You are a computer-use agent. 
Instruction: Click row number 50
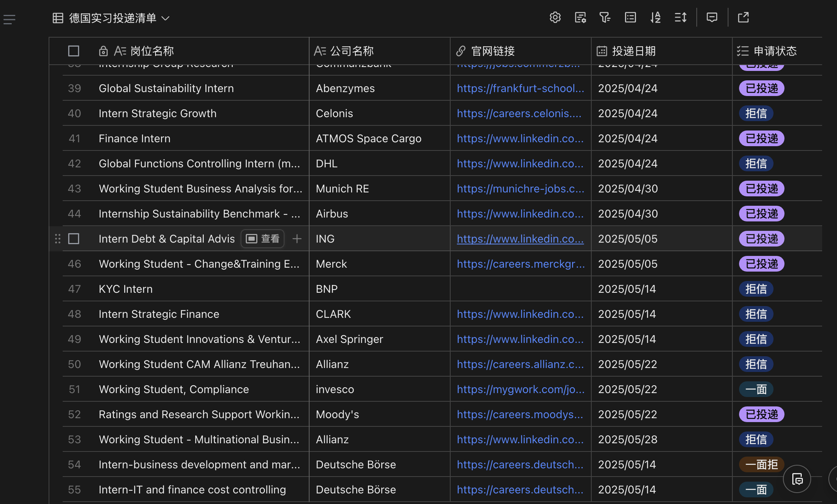[x=74, y=364]
